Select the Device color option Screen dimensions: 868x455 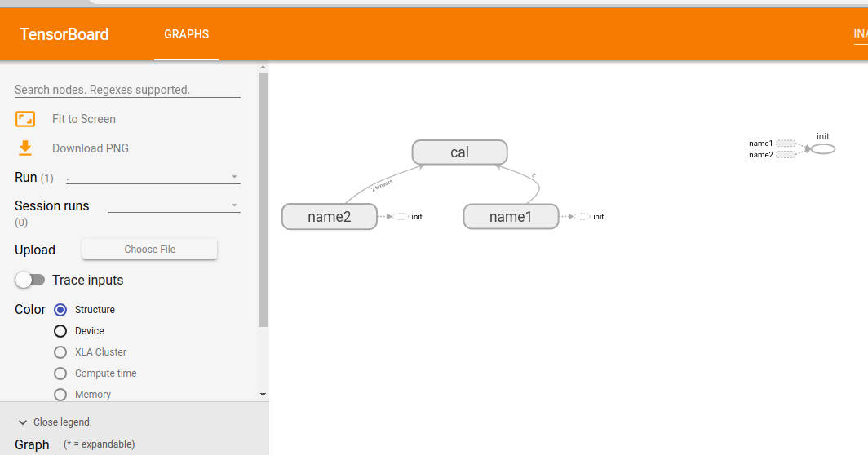60,331
